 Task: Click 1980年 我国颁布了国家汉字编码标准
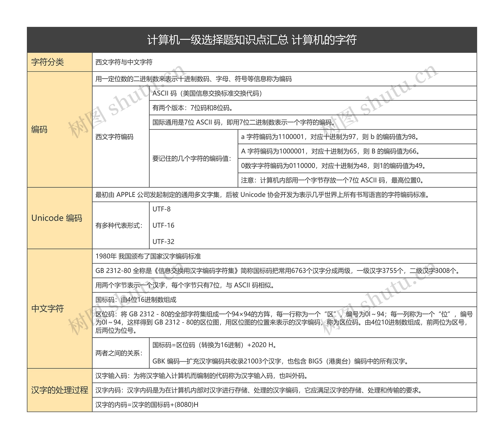coord(148,256)
